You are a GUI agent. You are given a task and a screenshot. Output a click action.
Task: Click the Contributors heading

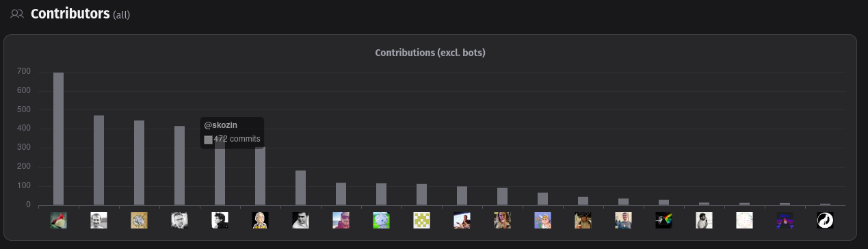(70, 14)
